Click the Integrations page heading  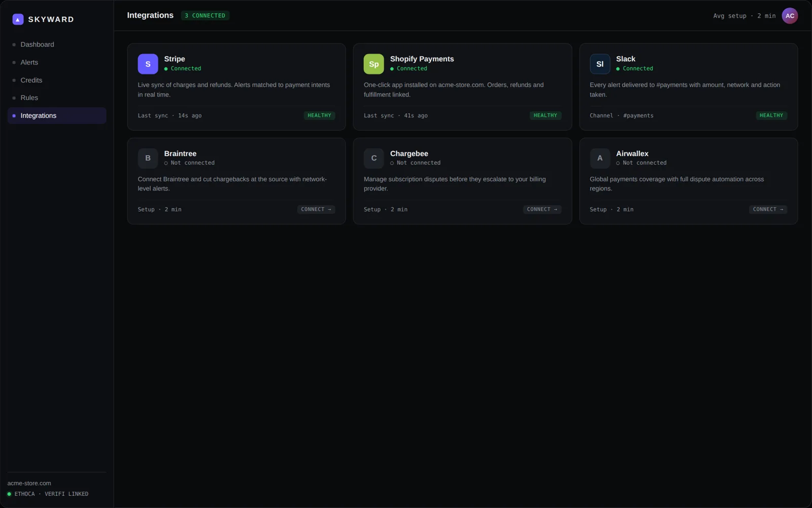[150, 15]
